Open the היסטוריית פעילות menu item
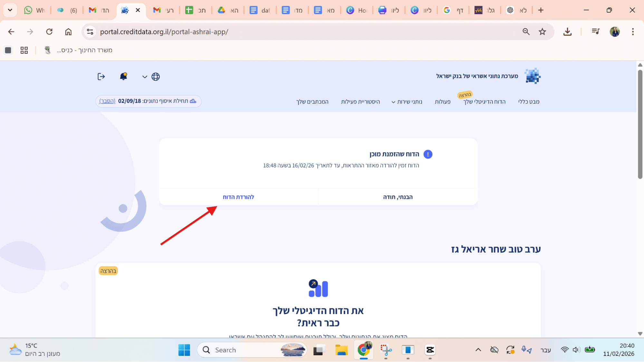 click(x=360, y=102)
